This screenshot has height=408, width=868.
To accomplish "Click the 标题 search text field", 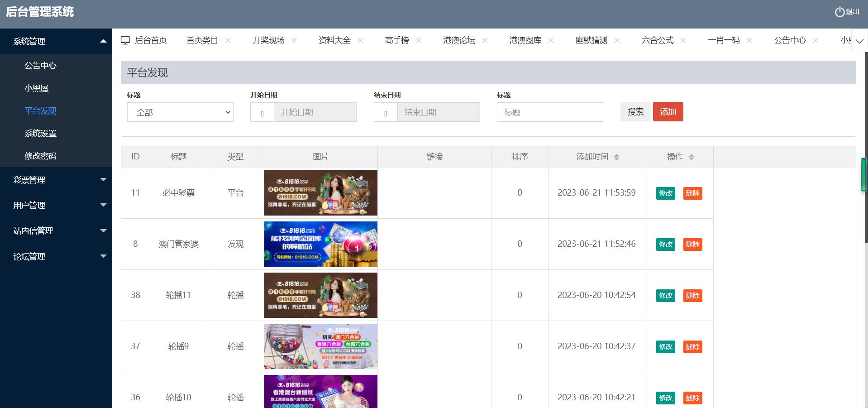I will point(550,112).
